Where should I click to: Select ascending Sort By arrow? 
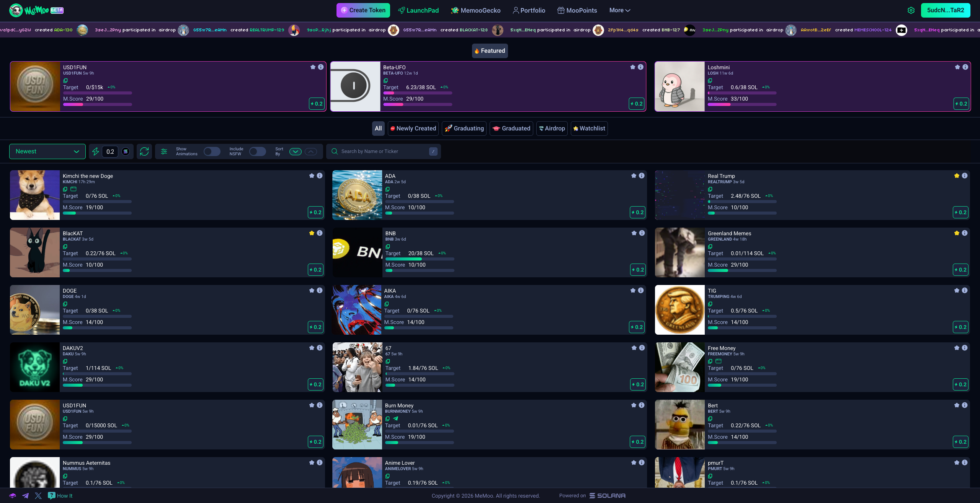(311, 151)
